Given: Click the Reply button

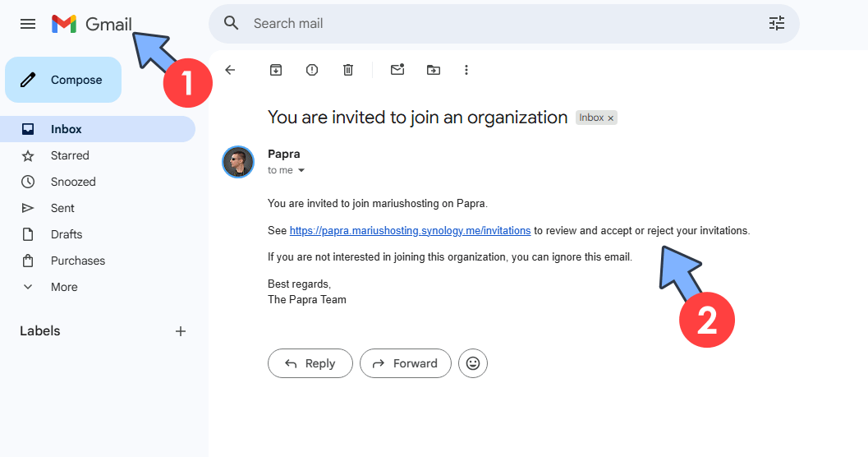Looking at the screenshot, I should coord(310,363).
